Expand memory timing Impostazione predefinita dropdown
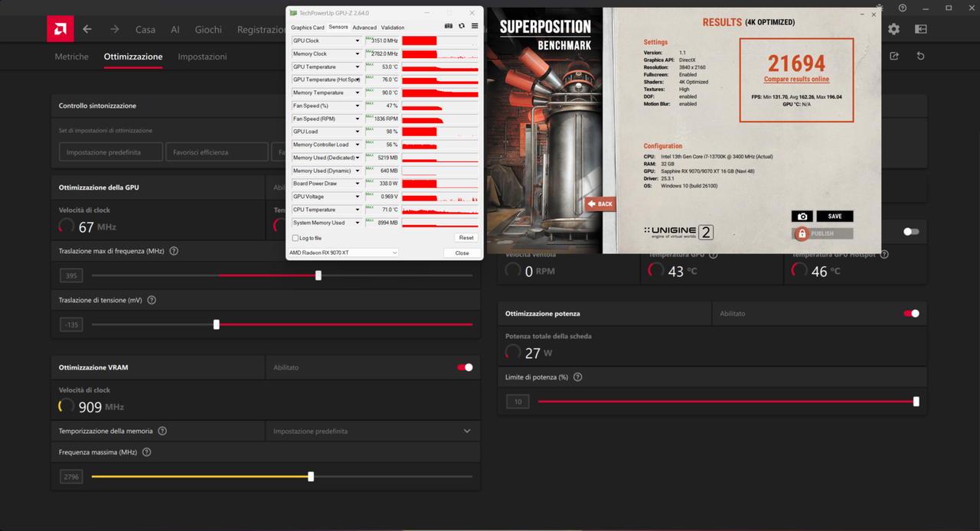 (x=373, y=431)
